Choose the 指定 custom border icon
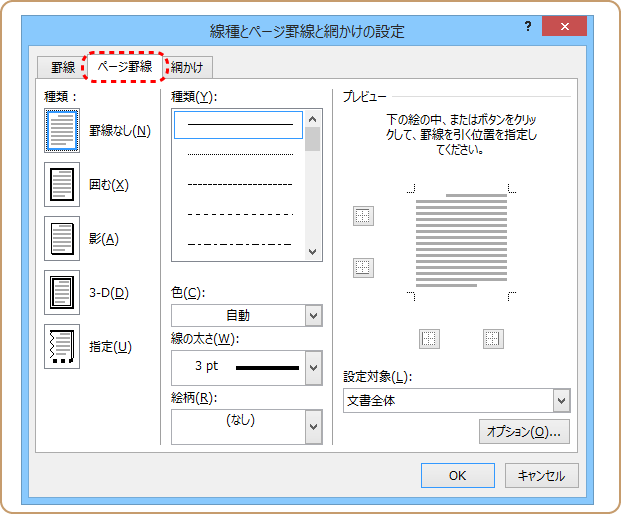This screenshot has width=621, height=514. pyautogui.click(x=62, y=346)
